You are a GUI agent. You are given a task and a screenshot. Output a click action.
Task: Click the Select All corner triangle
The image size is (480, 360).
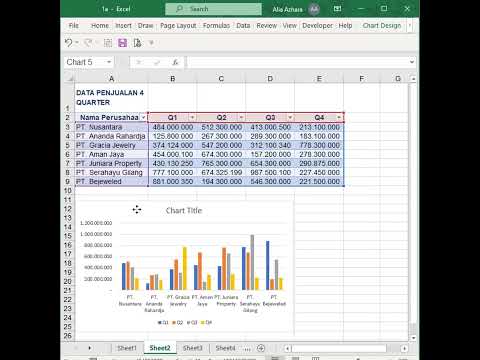point(69,79)
